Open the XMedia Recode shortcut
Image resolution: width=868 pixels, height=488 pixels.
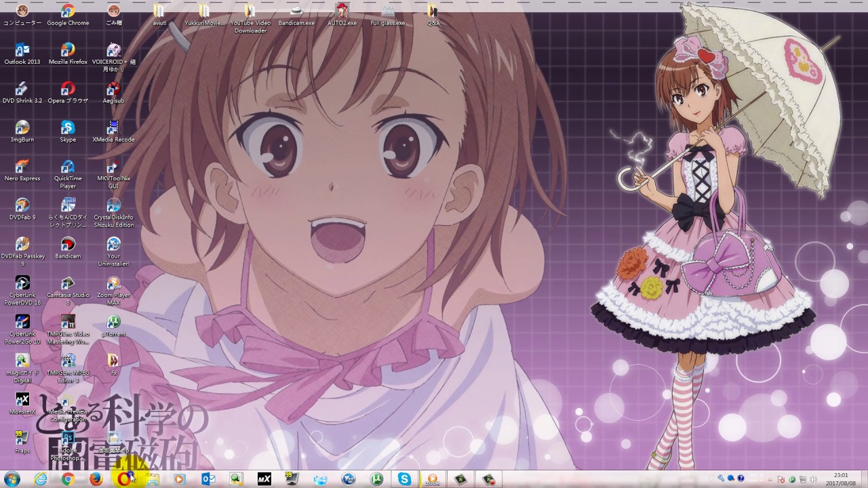114,131
